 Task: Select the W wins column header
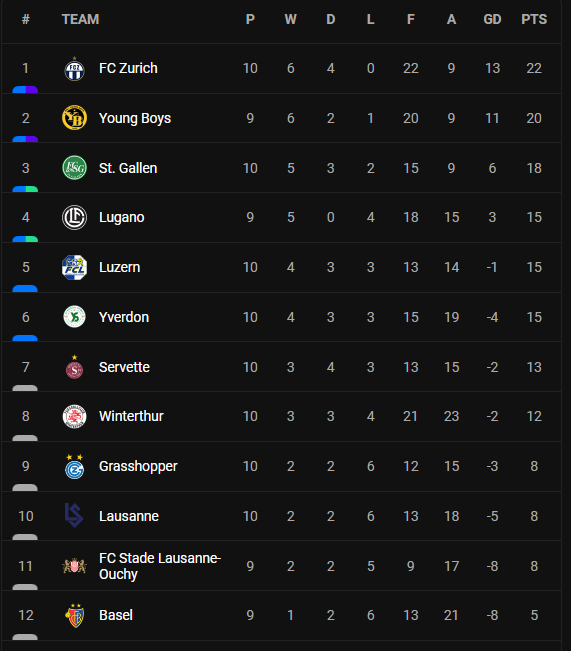[x=291, y=19]
